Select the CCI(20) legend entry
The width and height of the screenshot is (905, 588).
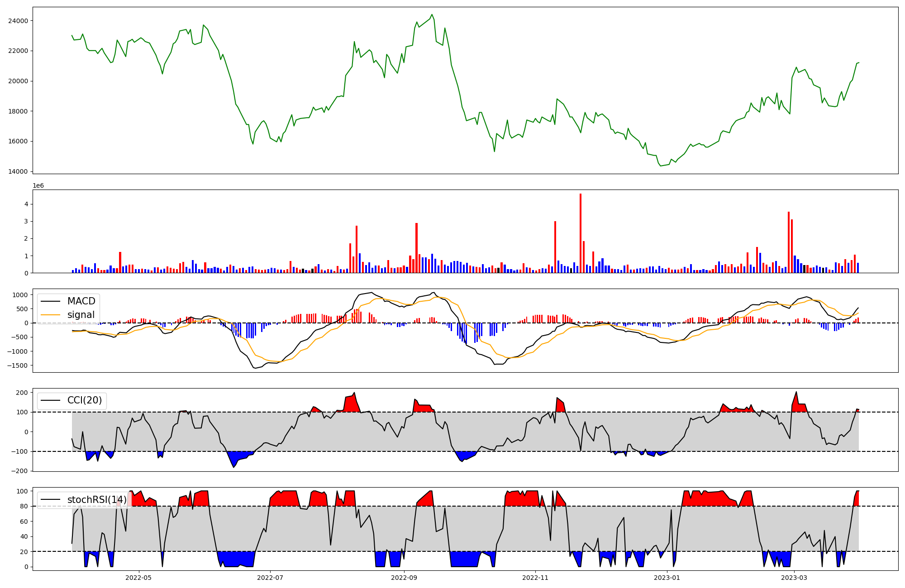[84, 400]
